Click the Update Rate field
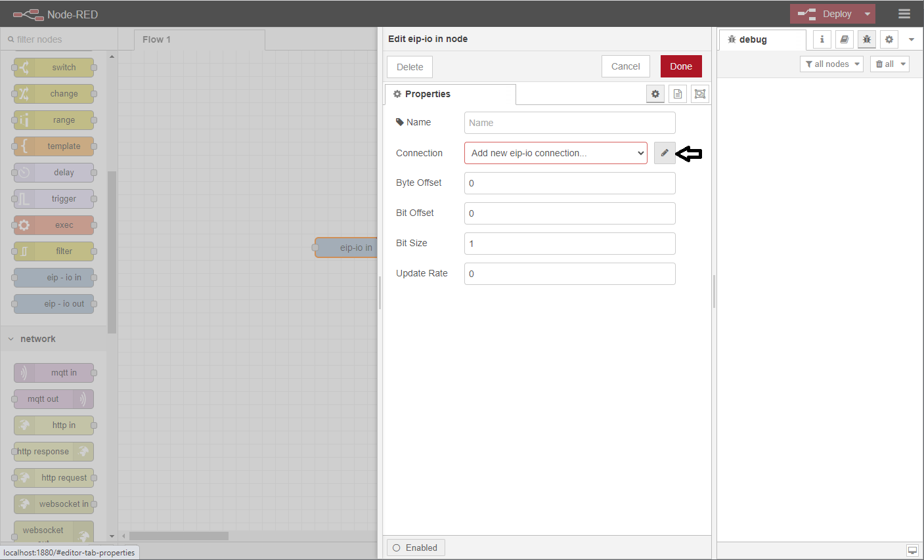Viewport: 924px width, 560px height. [x=570, y=274]
